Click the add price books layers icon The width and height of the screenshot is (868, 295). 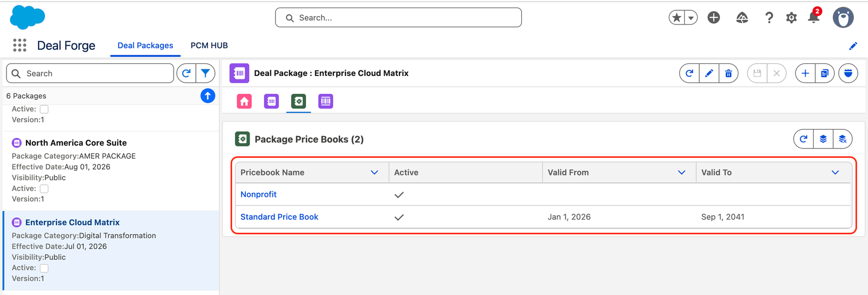click(823, 139)
